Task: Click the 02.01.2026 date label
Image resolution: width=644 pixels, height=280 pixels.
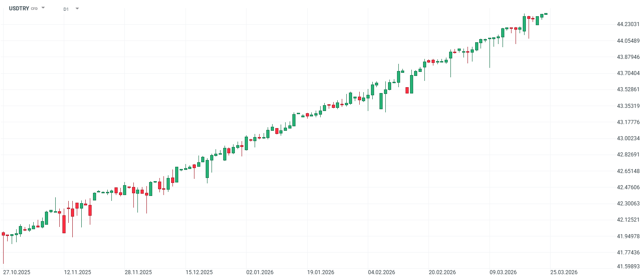Action: click(260, 272)
